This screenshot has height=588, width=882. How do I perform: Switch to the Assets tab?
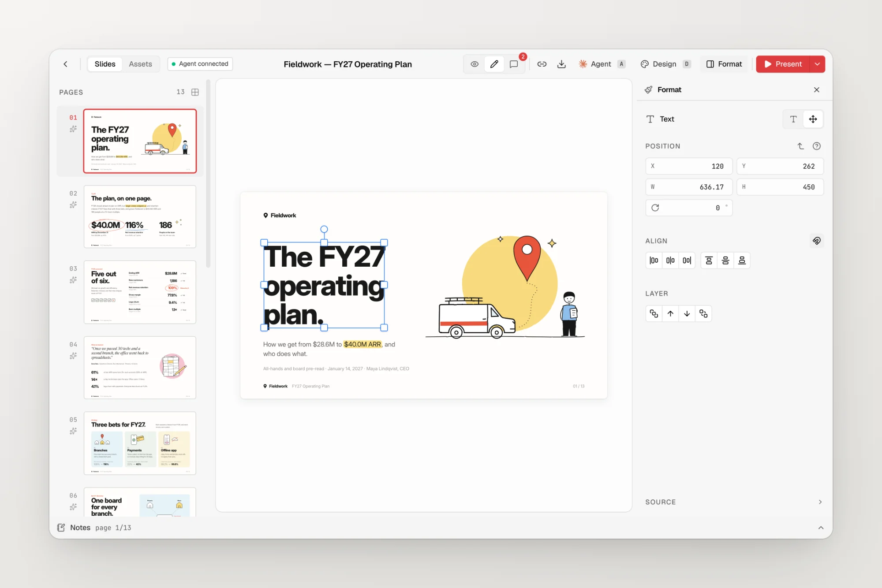coord(140,64)
